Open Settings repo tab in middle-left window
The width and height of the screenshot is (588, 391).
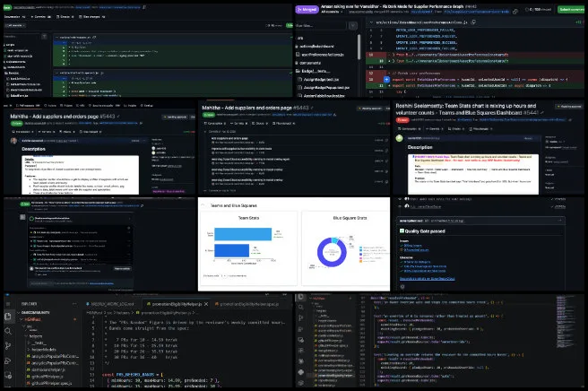click(x=148, y=106)
